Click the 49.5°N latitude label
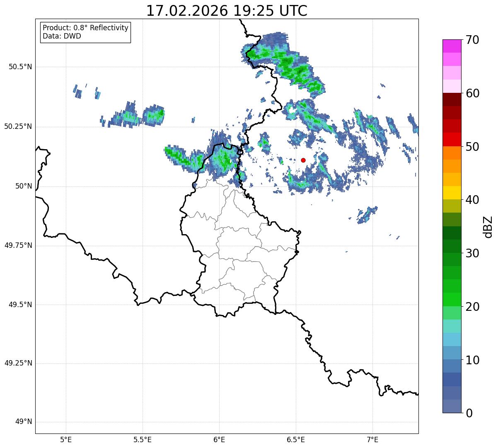498x448 pixels. pos(20,305)
